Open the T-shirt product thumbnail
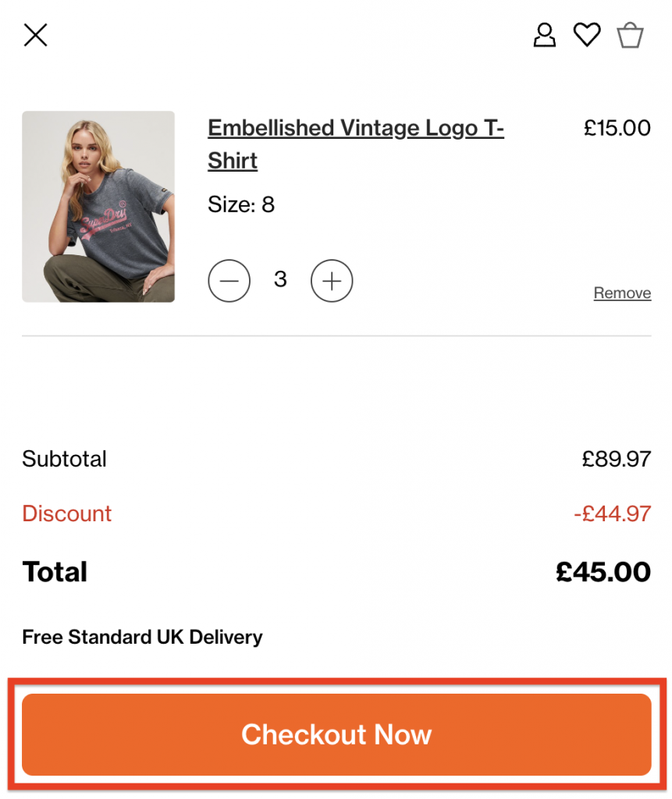 (x=98, y=207)
